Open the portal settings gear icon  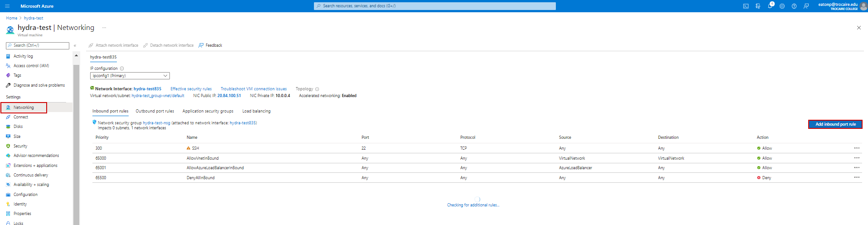(782, 6)
